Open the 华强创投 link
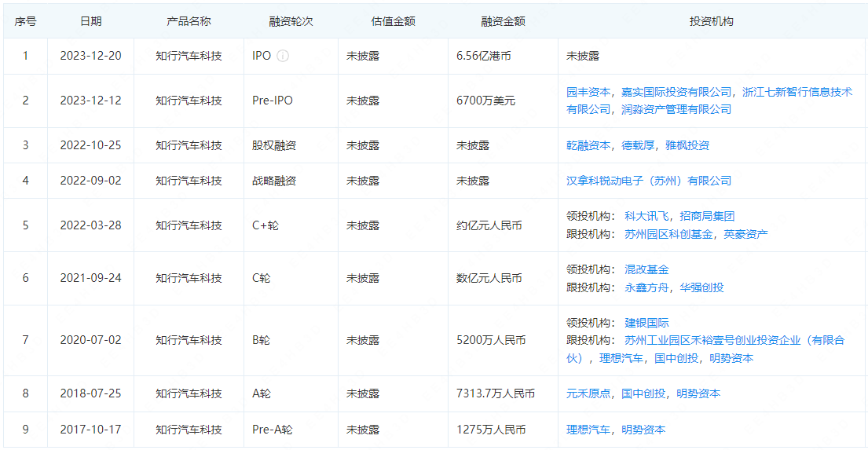The height and width of the screenshot is (450, 868). click(x=701, y=287)
